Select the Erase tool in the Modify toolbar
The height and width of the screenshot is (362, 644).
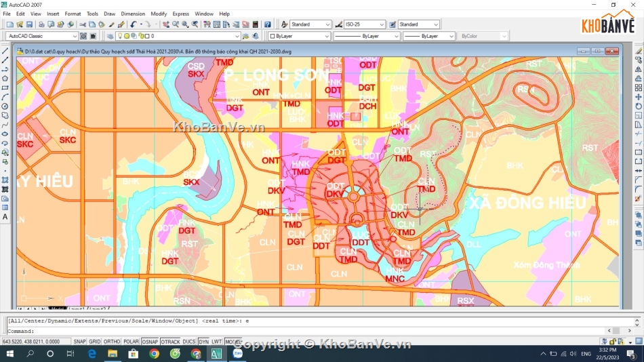point(639,51)
